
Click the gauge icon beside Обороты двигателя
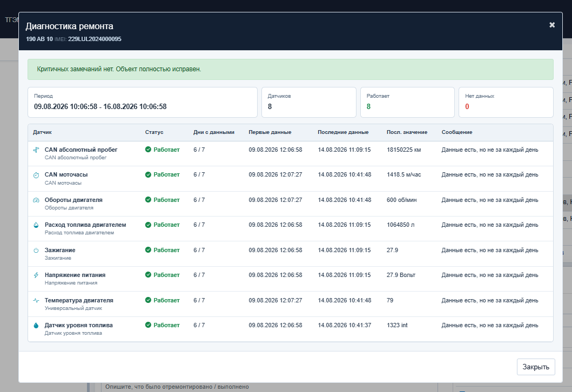[36, 200]
